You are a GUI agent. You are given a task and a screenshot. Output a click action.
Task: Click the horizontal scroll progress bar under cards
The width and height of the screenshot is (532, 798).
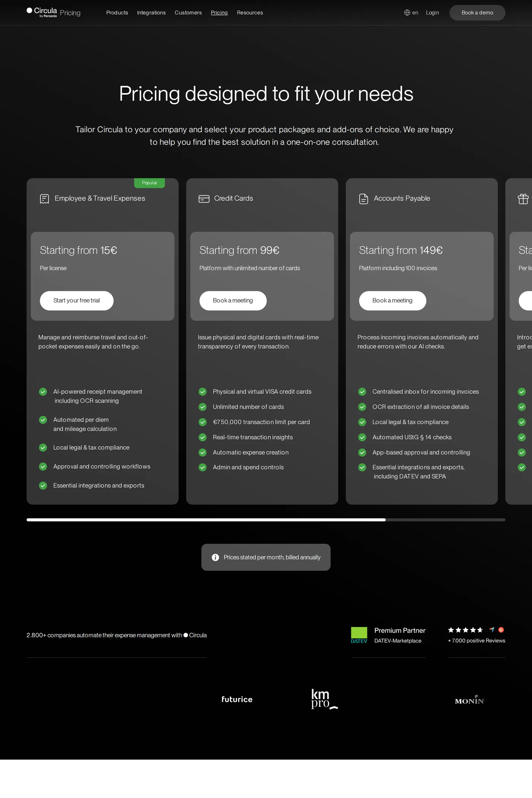point(266,520)
